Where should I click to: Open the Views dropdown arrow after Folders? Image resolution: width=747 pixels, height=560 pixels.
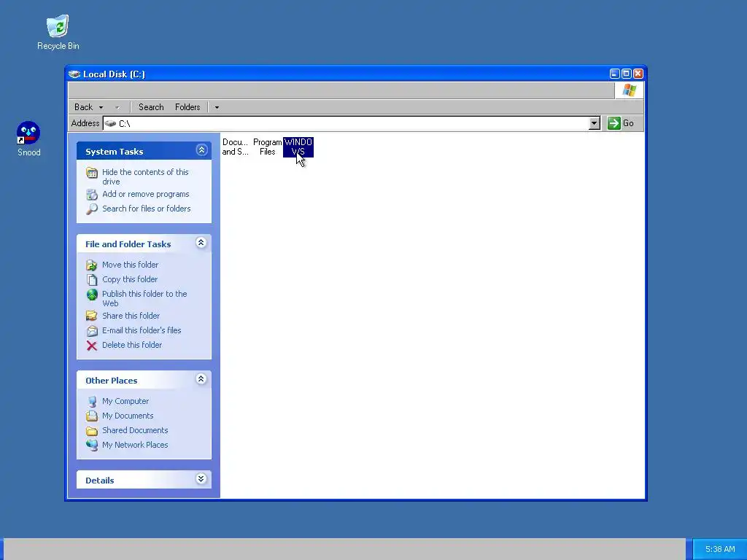[x=217, y=108]
